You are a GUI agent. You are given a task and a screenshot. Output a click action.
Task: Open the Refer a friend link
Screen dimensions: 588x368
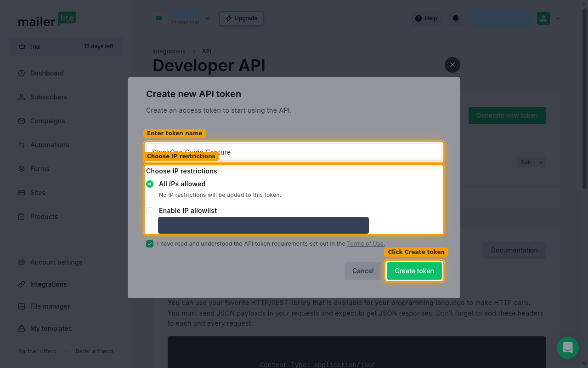[x=94, y=351]
